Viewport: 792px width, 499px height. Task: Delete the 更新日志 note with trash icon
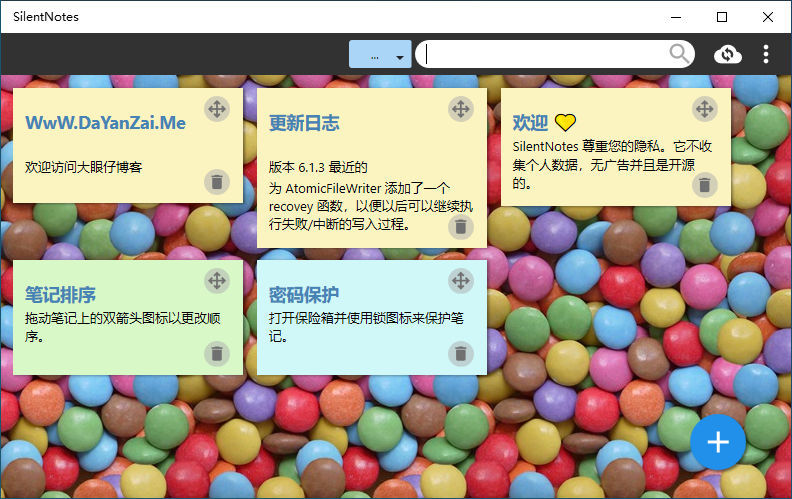click(x=461, y=226)
